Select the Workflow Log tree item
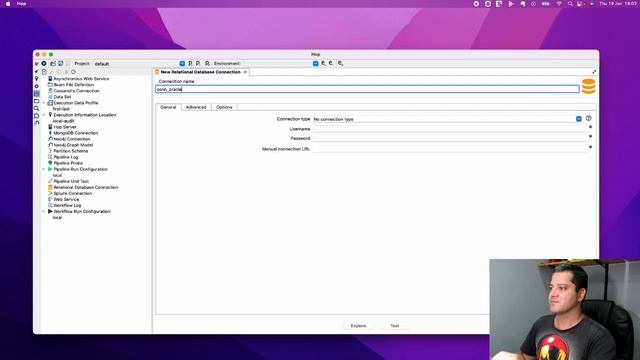 point(67,205)
